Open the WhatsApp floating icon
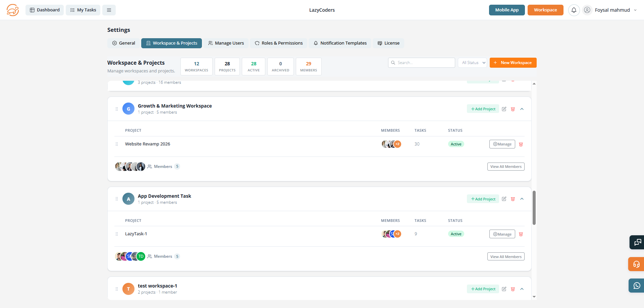 pyautogui.click(x=636, y=286)
